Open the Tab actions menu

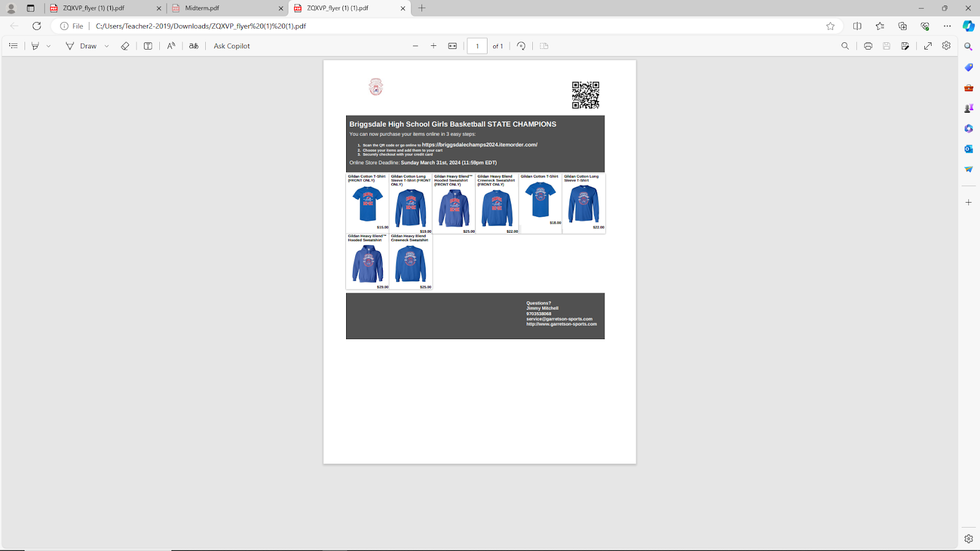31,8
